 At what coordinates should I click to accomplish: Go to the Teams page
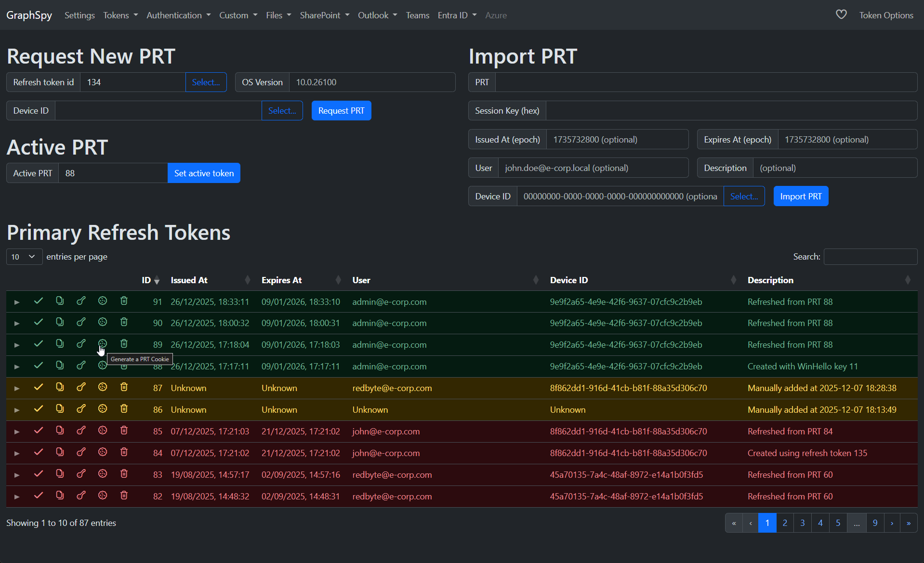[x=417, y=15]
